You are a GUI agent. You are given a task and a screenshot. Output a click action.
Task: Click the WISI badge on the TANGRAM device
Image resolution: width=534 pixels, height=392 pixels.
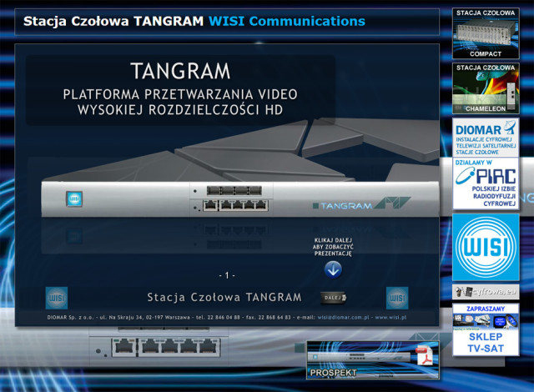[x=74, y=199]
